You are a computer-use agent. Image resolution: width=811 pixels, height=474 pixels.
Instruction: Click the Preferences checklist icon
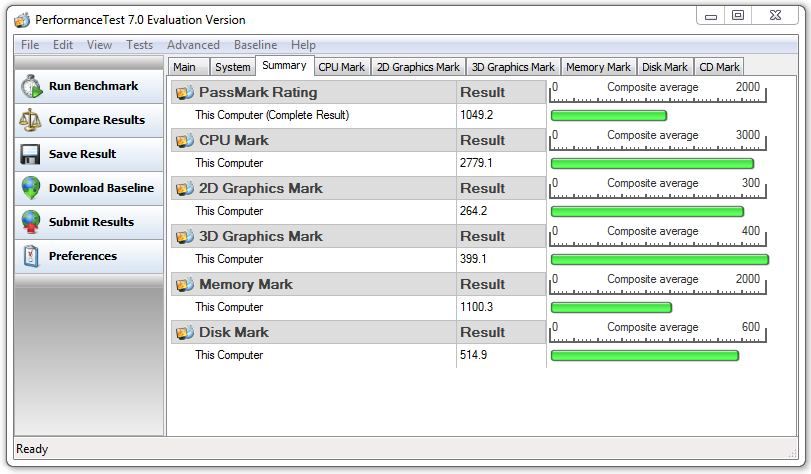click(x=31, y=256)
